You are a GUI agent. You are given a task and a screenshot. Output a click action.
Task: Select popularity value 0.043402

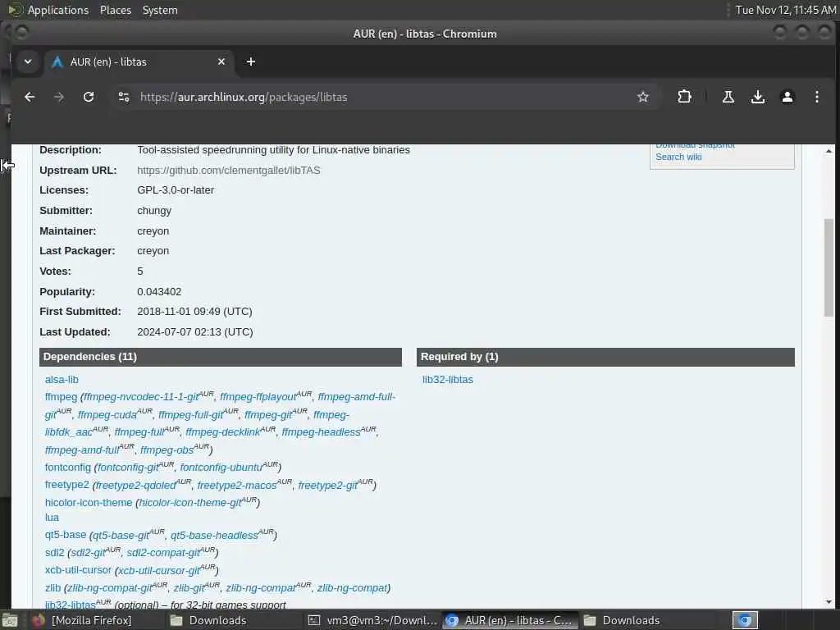tap(159, 292)
